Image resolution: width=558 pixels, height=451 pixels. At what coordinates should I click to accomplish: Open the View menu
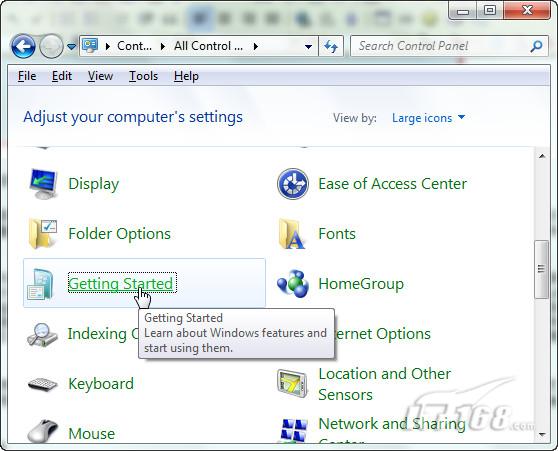coord(100,76)
